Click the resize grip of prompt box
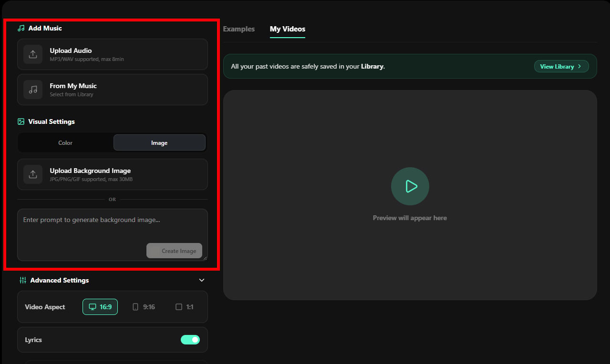The height and width of the screenshot is (364, 610). (x=205, y=258)
